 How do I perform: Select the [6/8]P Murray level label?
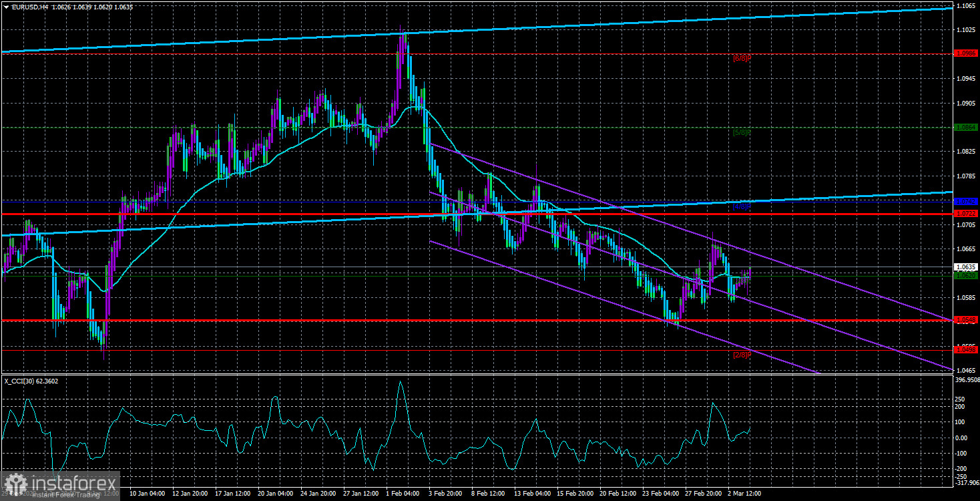(x=742, y=59)
